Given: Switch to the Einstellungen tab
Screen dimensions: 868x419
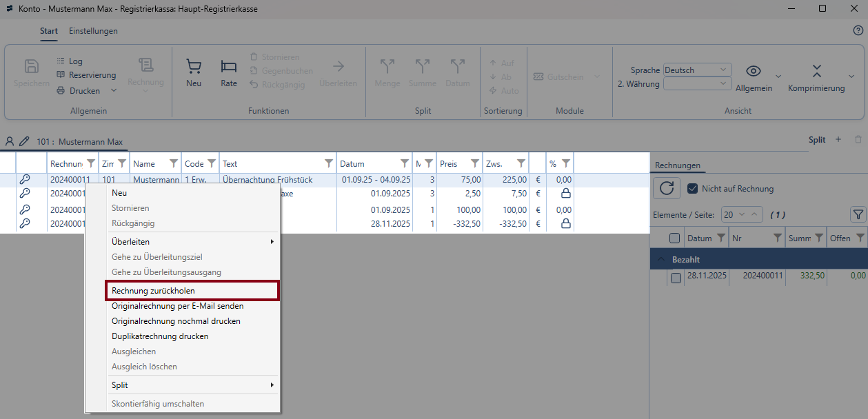Looking at the screenshot, I should (93, 31).
